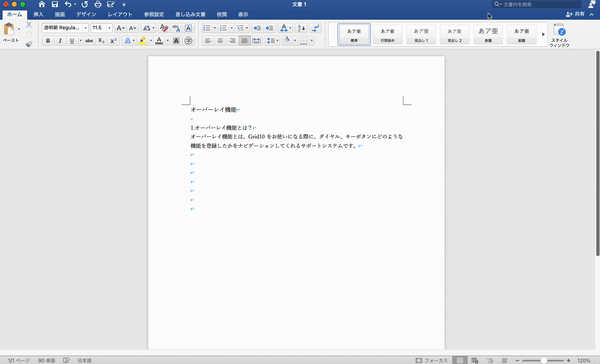This screenshot has height=364, width=600.
Task: Expand underline style options arrow
Action: pyautogui.click(x=80, y=41)
